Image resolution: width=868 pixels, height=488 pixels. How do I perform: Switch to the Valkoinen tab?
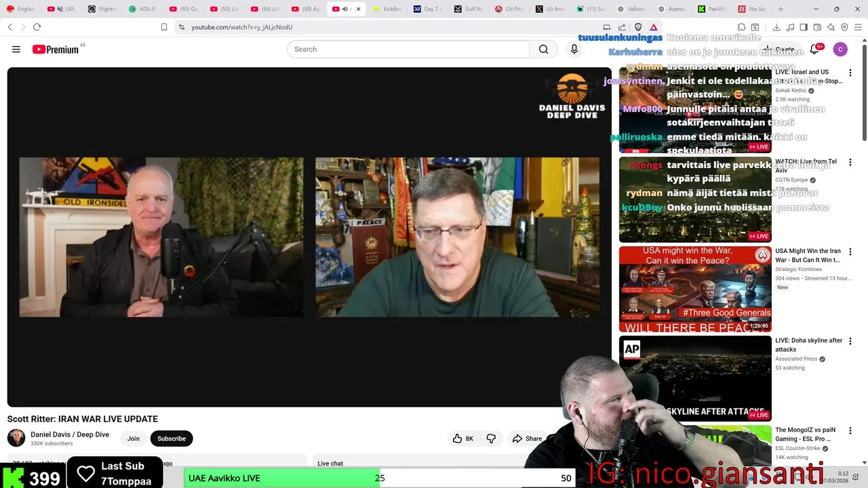pyautogui.click(x=631, y=9)
